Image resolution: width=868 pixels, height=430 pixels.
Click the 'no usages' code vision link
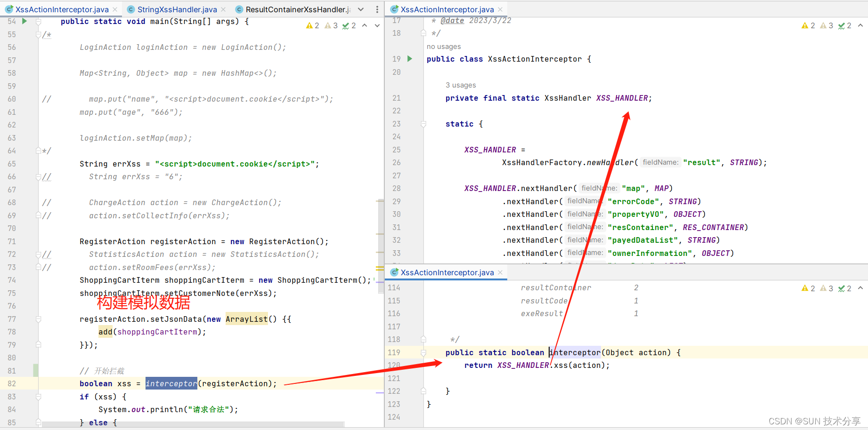444,47
